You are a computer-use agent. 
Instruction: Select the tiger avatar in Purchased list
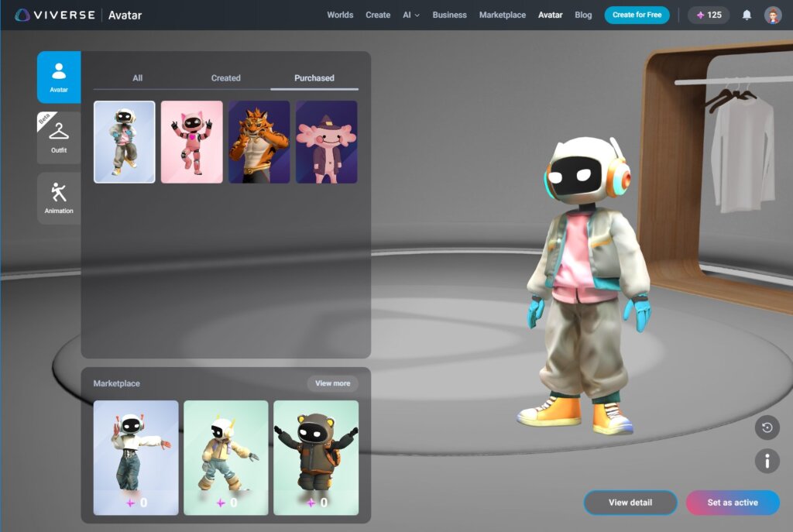point(259,141)
